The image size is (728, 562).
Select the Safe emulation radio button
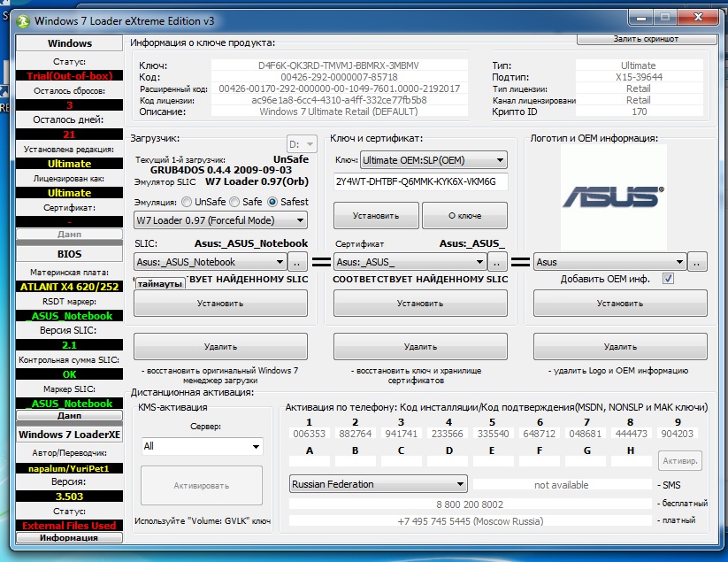pos(234,202)
